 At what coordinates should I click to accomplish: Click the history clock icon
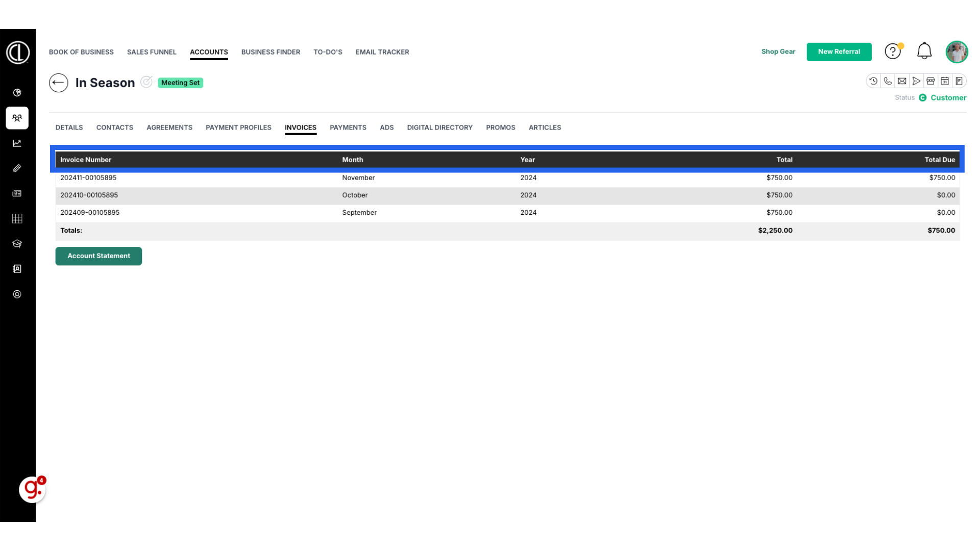[873, 81]
